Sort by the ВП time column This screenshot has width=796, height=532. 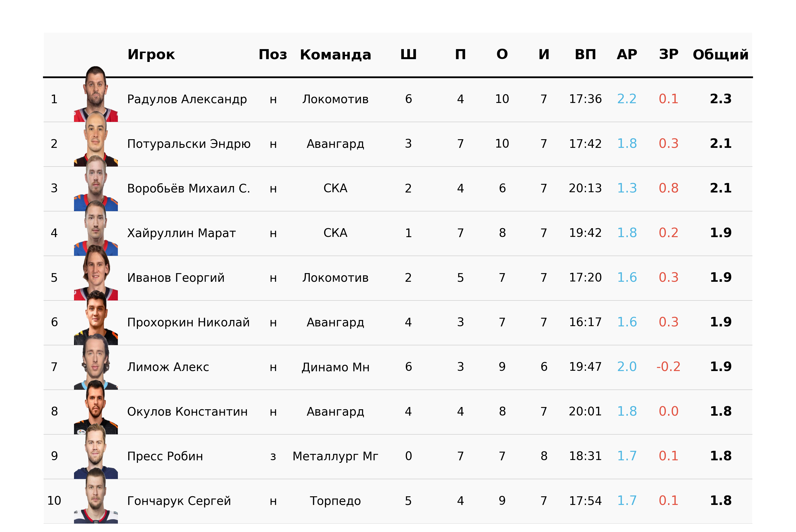[585, 54]
